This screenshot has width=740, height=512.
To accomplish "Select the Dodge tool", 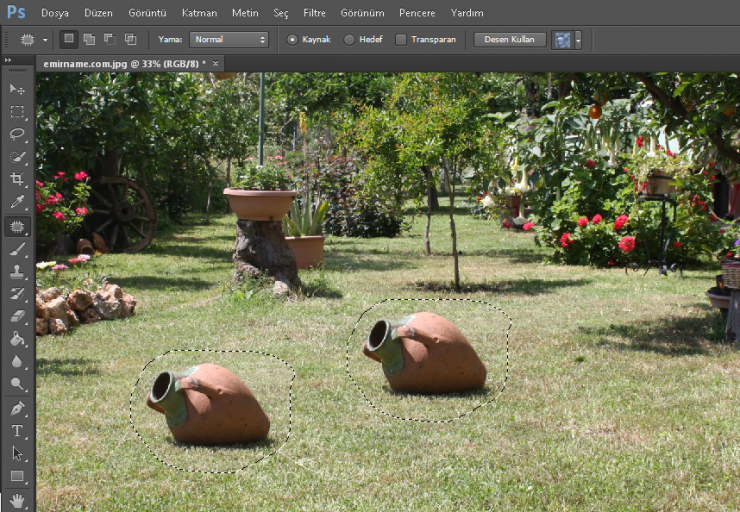I will click(17, 384).
